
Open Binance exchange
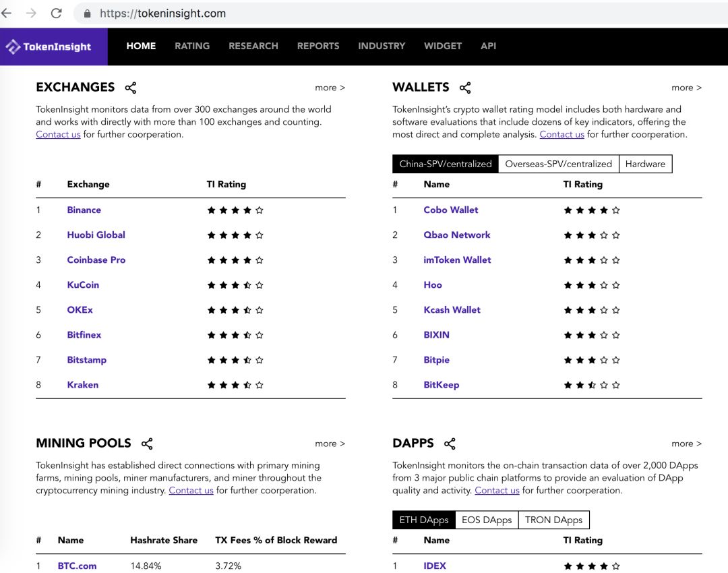(x=84, y=210)
